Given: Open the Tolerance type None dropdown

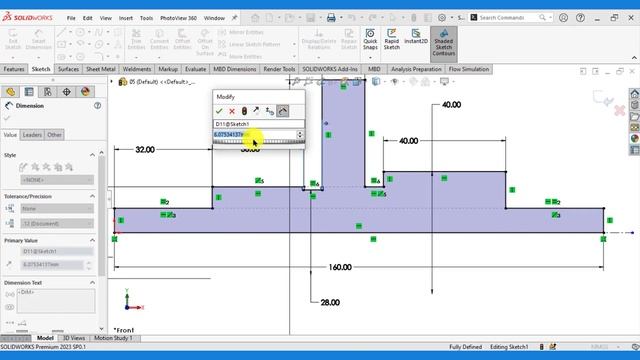Looking at the screenshot, I should pos(57,209).
